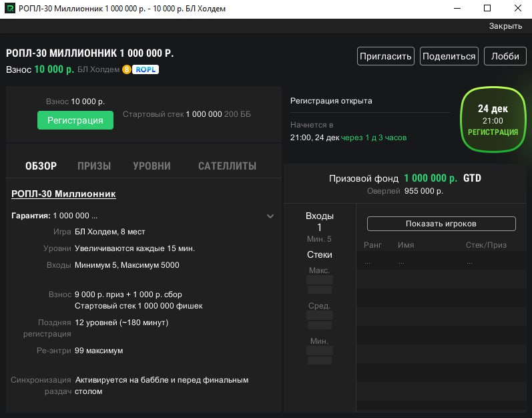Click 'БЛ Холдем, 8 мест' game text
Screen dimensions: 532x418
coord(110,232)
